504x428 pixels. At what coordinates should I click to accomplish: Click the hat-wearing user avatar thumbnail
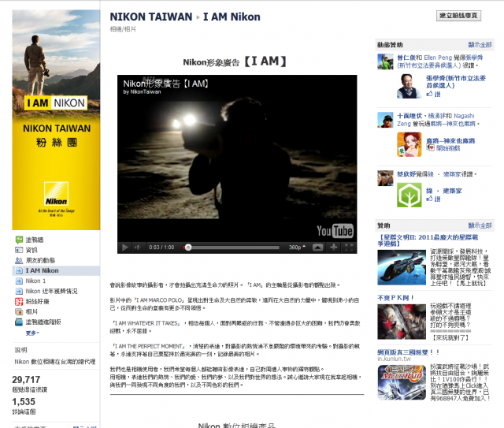[385, 120]
